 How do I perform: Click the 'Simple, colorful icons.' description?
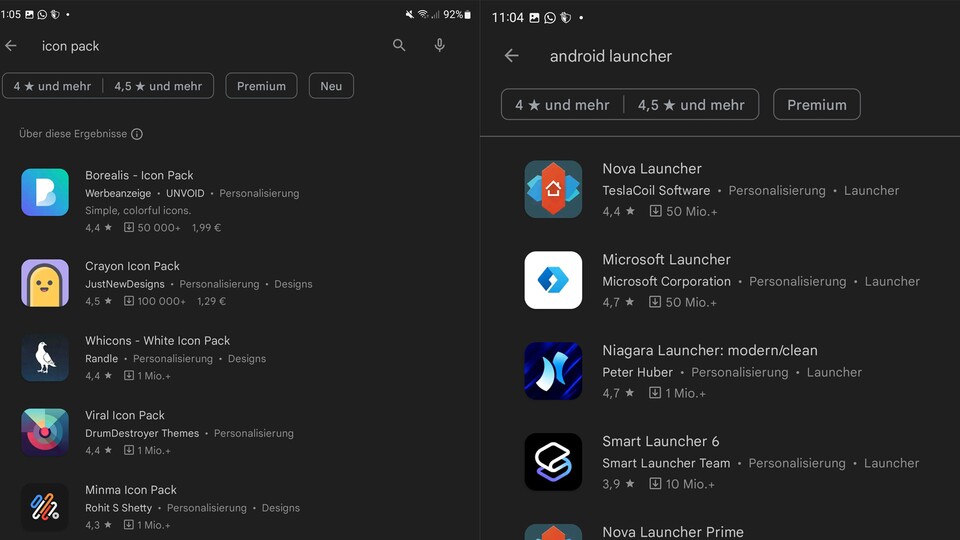click(138, 211)
